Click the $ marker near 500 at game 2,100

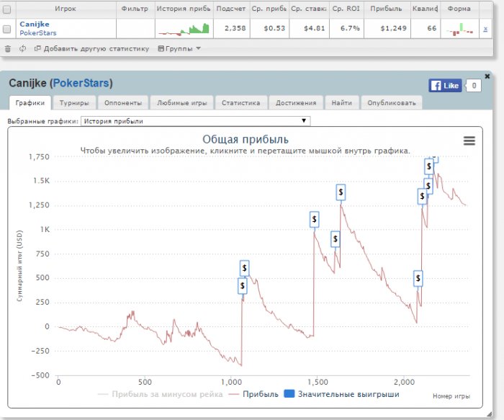[418, 278]
